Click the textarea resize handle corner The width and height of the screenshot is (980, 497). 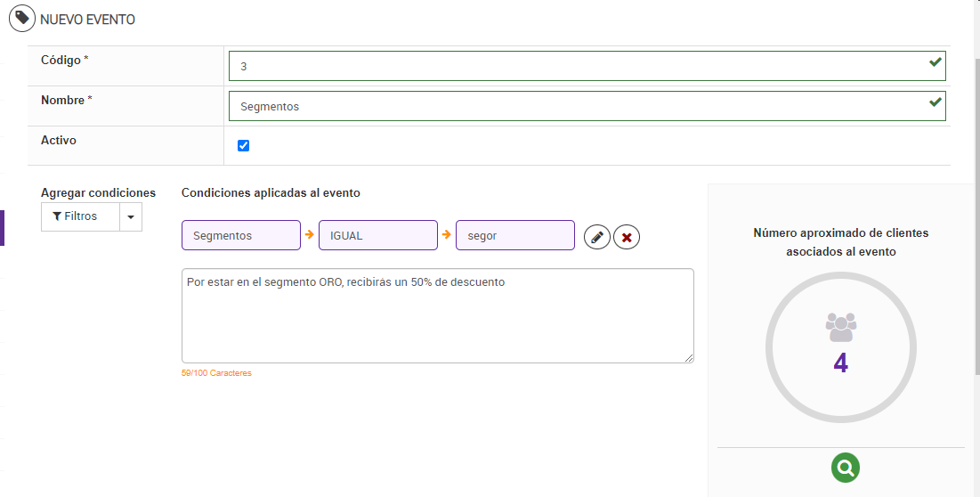[689, 358]
